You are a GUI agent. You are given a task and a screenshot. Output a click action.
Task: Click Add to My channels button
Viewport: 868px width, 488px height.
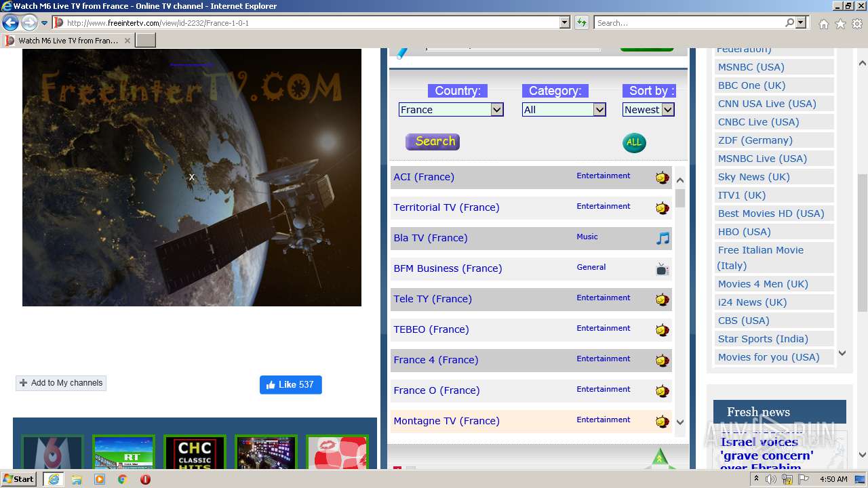click(x=61, y=383)
